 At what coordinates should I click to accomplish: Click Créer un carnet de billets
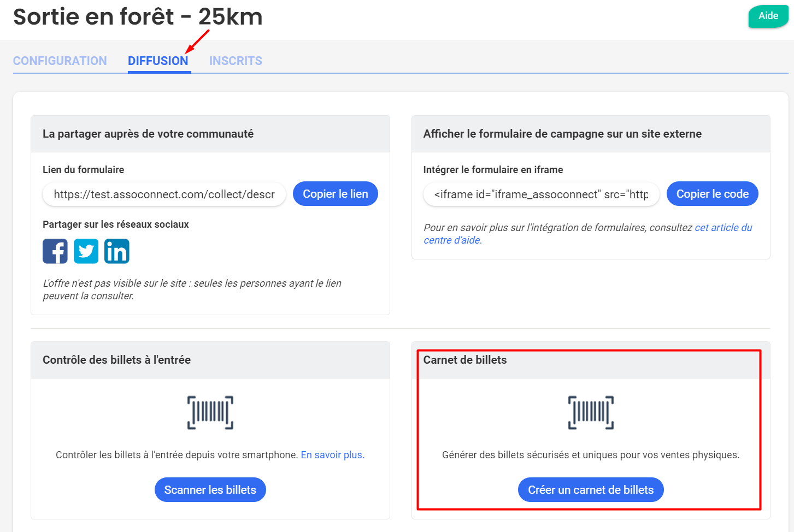(591, 490)
